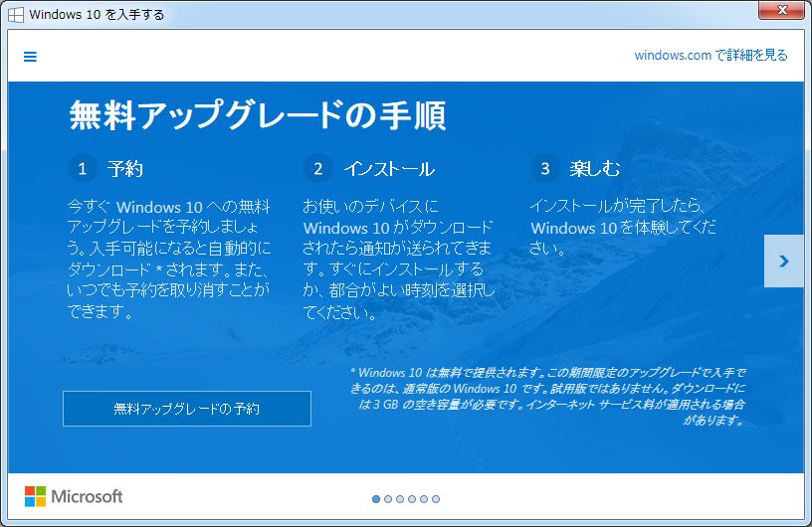Click the step 2 number circle
Viewport: 812px width, 527px height.
coord(318,169)
